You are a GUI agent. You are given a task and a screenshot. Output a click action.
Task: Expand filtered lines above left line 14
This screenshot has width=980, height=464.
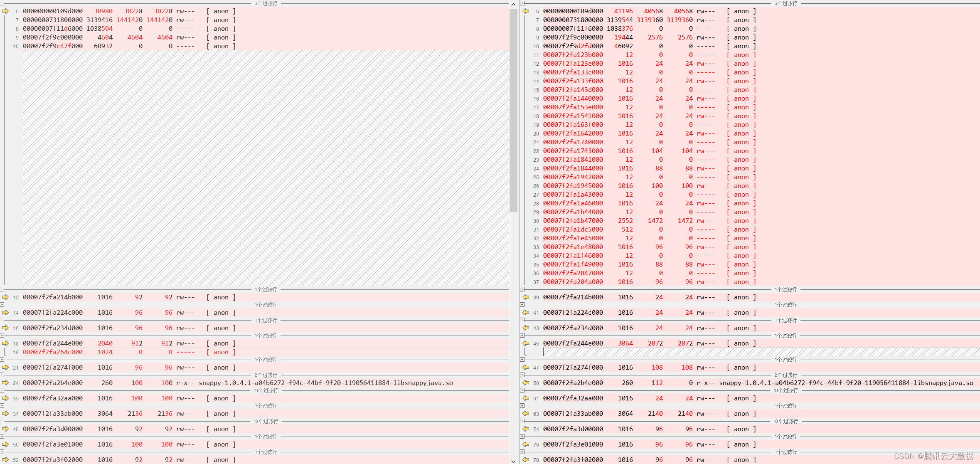pos(2,305)
